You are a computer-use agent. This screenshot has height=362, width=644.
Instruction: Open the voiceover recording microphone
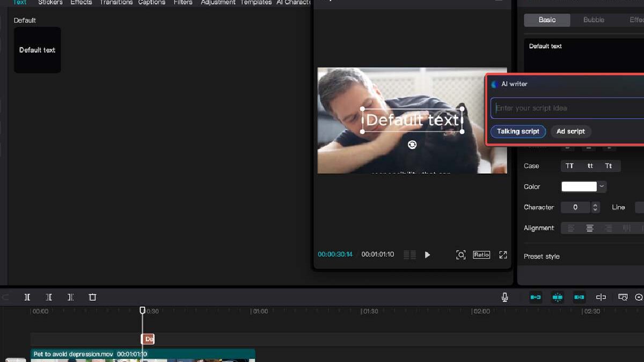pyautogui.click(x=504, y=297)
